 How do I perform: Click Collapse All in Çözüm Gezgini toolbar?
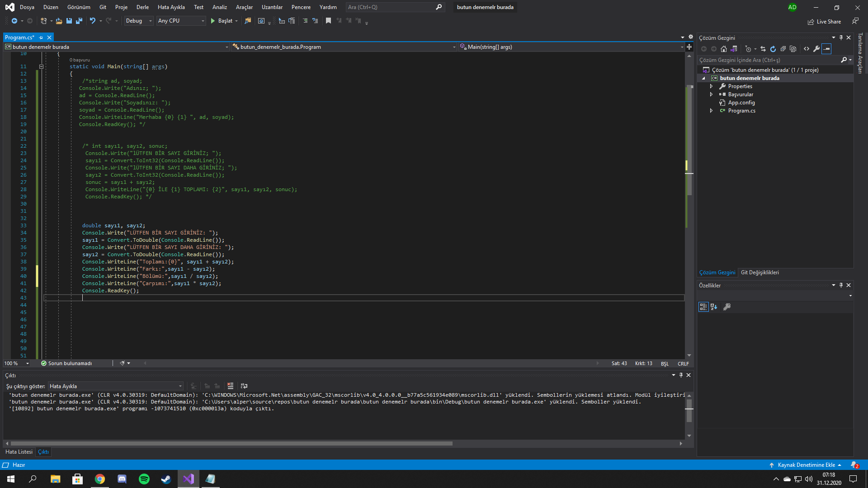(x=783, y=49)
